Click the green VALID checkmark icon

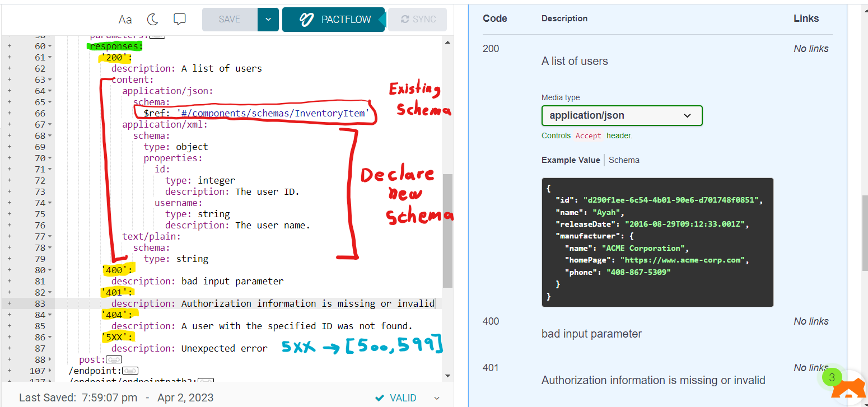click(x=379, y=397)
